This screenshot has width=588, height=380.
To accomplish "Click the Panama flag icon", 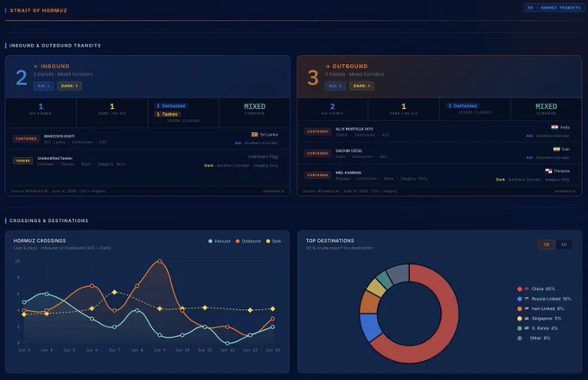I will [x=548, y=171].
